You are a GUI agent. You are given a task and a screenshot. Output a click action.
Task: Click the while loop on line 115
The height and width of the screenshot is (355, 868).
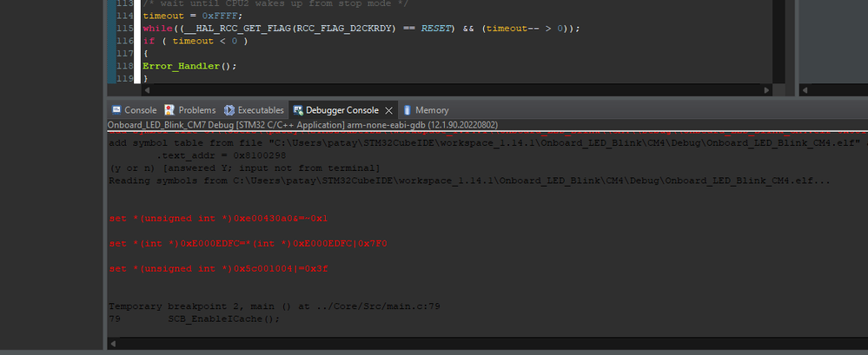pyautogui.click(x=361, y=28)
